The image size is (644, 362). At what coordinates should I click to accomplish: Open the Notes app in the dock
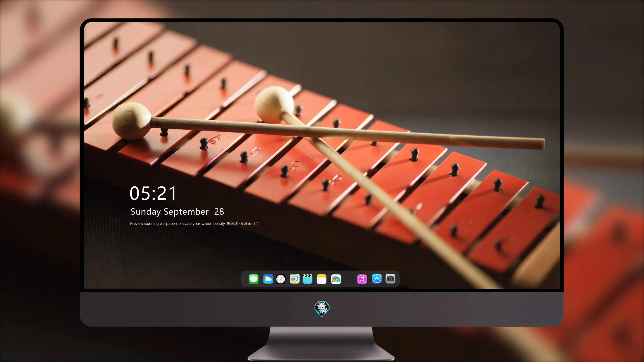coord(321,279)
